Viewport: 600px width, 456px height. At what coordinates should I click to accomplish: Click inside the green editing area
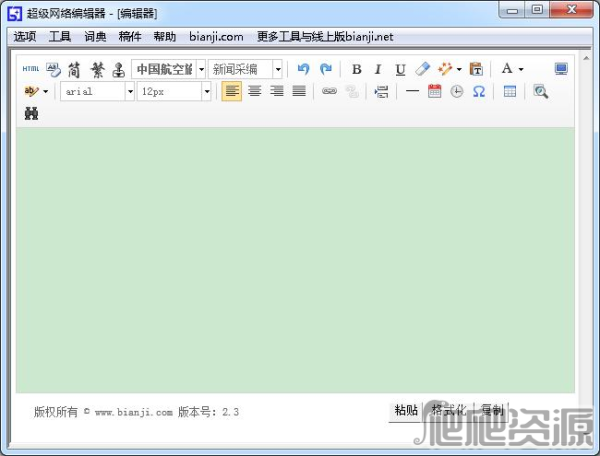click(x=295, y=260)
